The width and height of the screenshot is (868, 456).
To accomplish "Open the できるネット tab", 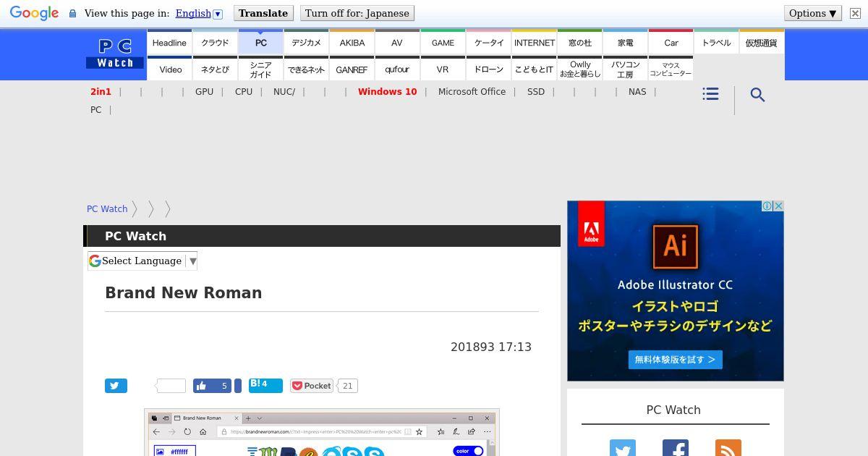I will coord(306,69).
